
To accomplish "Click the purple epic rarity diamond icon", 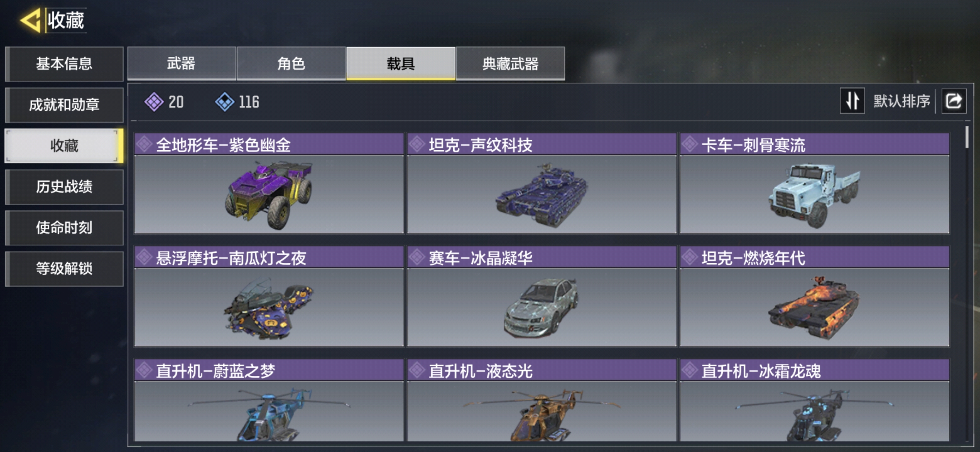I will click(x=154, y=102).
